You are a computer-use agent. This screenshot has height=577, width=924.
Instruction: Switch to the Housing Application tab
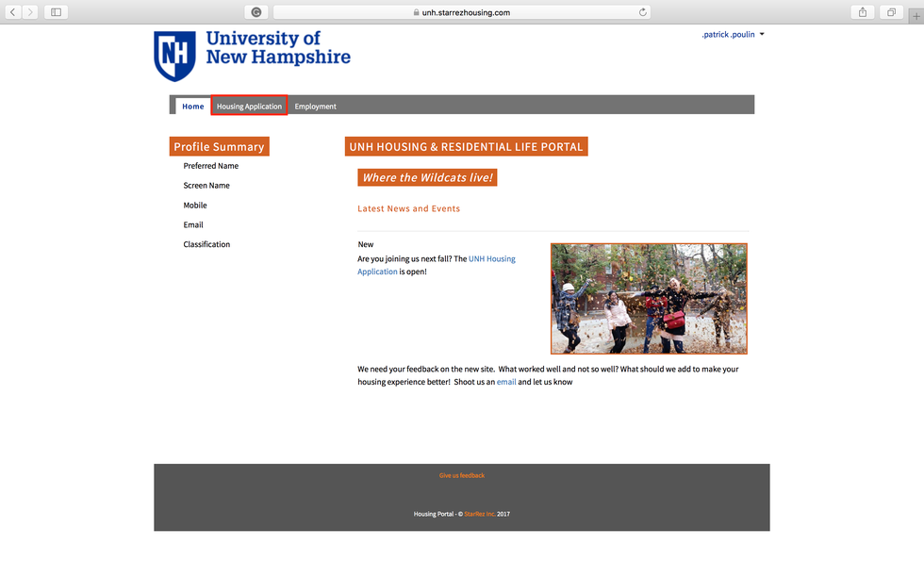click(249, 106)
